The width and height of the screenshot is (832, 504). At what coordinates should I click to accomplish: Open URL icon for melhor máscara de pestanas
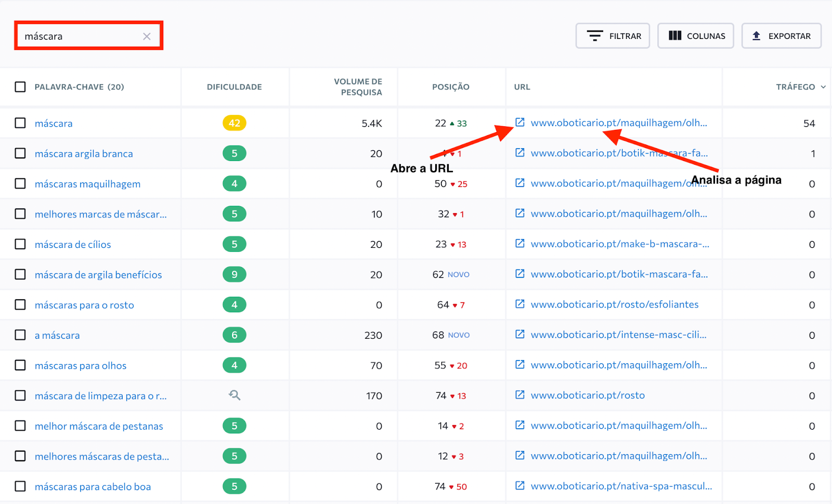tap(519, 425)
